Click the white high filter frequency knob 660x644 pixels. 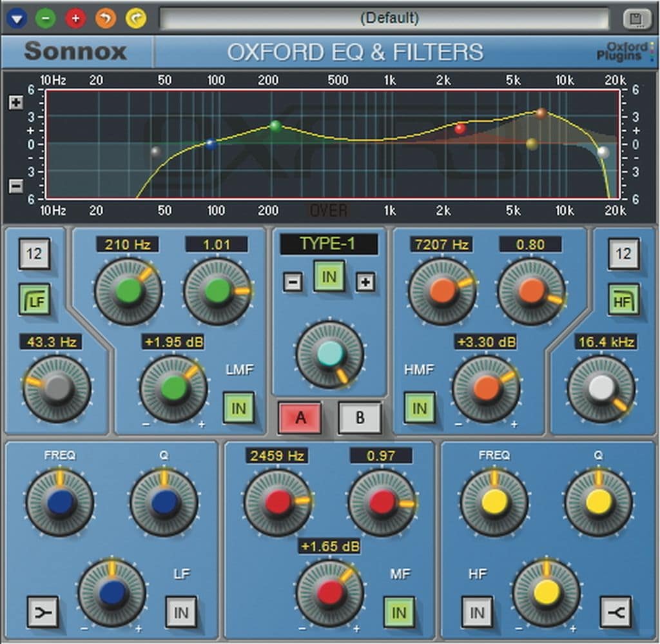[601, 388]
